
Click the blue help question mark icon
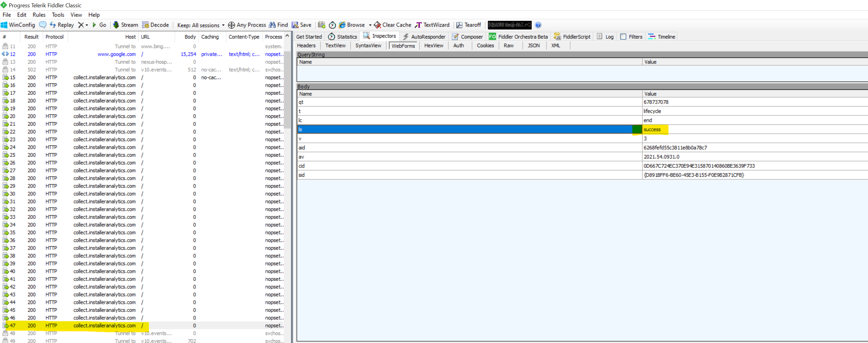coord(538,25)
